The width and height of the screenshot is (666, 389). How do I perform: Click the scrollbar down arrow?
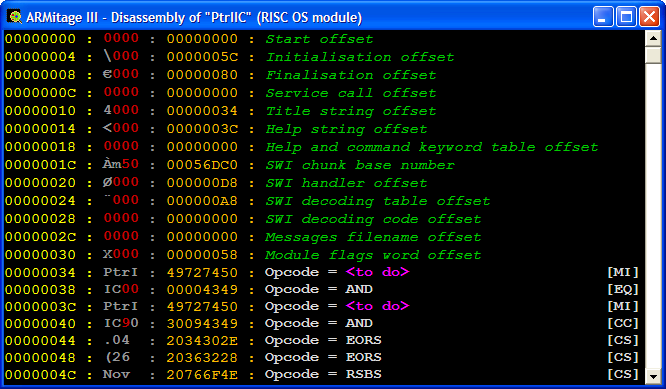point(653,375)
